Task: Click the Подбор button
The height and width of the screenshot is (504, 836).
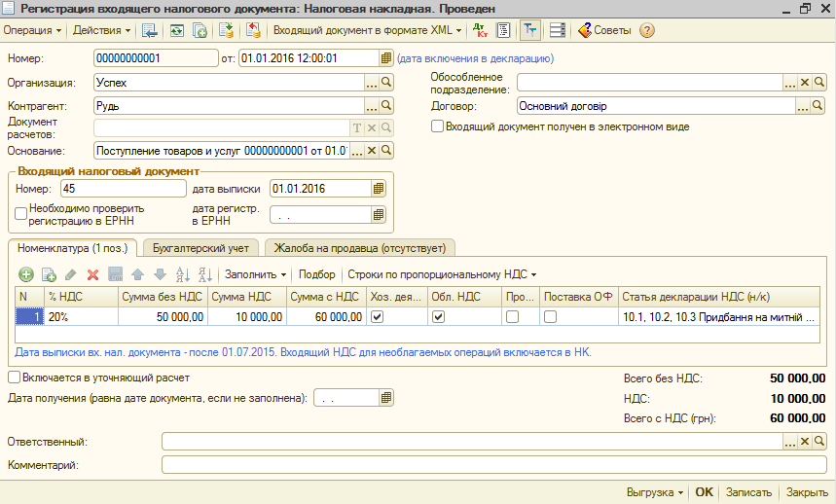Action: 316,274
